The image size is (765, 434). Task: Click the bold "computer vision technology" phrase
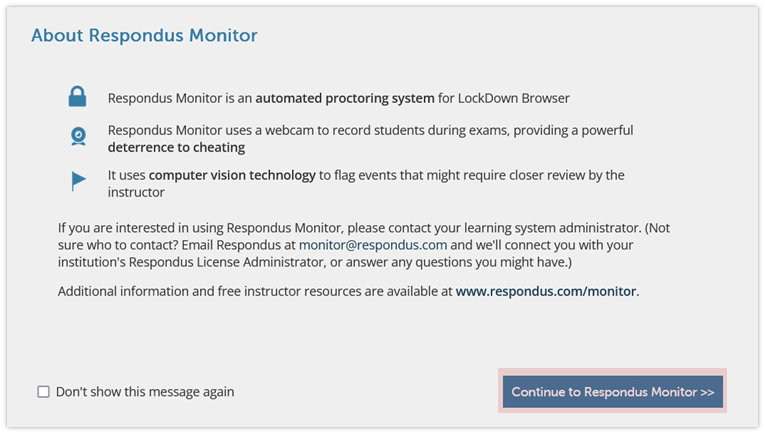tap(232, 175)
